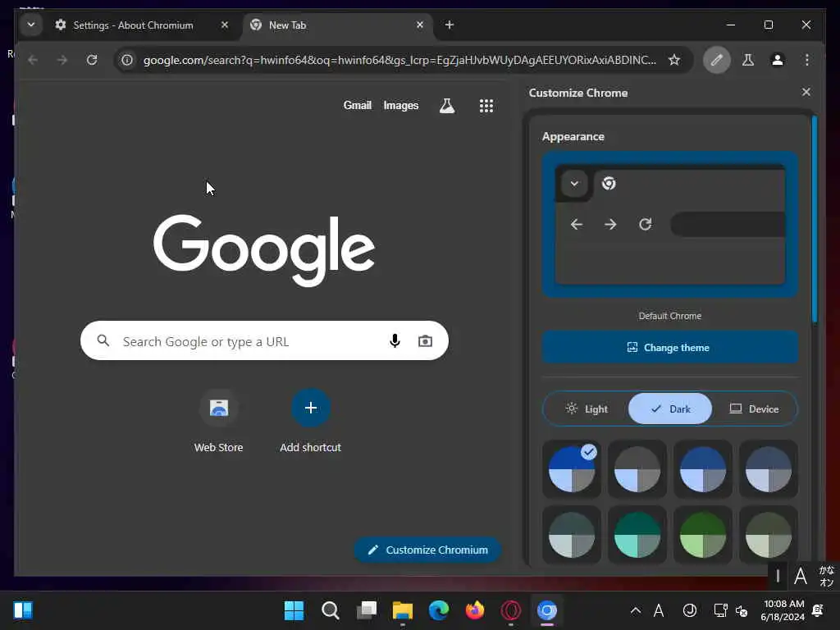840x630 pixels.
Task: Start voice search with microphone icon
Action: (395, 340)
